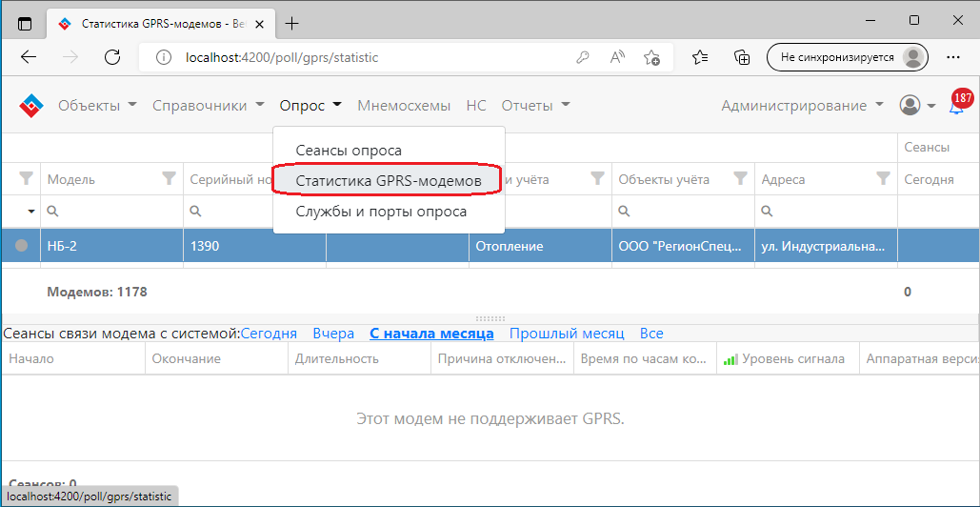Click filter icon in Модель column header
The width and height of the screenshot is (980, 507).
(x=27, y=178)
